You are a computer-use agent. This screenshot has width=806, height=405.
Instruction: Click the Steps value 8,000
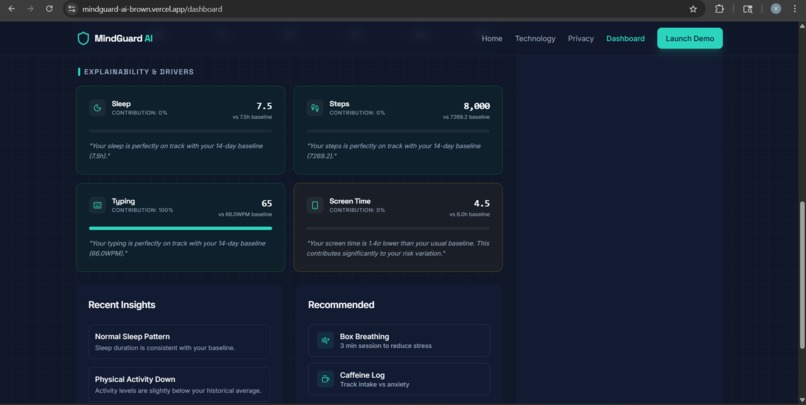coord(477,106)
